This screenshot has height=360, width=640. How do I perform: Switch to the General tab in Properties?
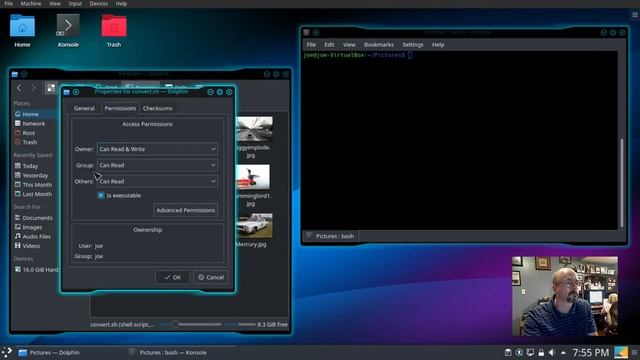pos(84,108)
